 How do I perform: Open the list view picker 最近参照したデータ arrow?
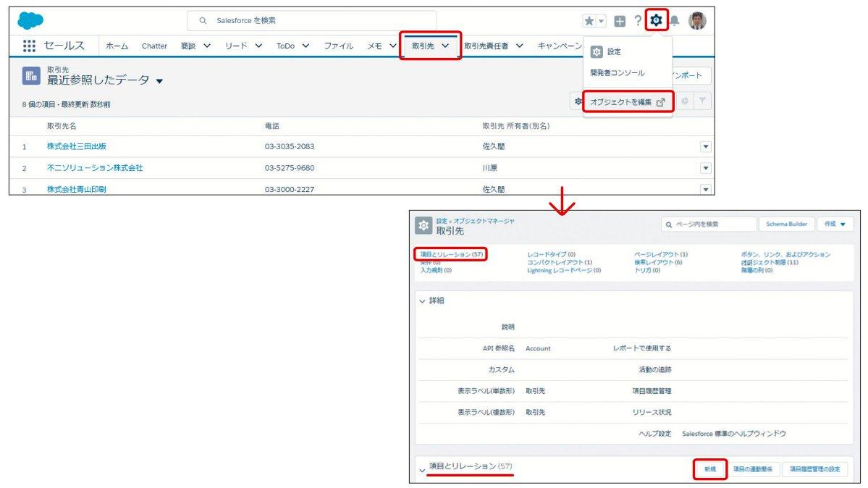pos(159,81)
